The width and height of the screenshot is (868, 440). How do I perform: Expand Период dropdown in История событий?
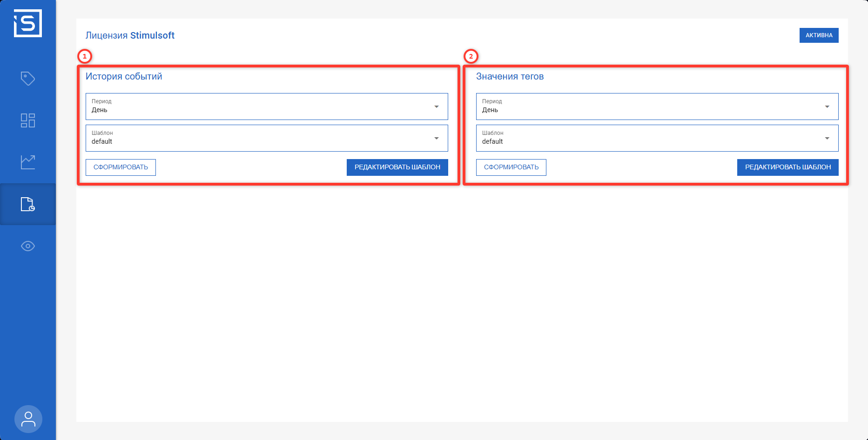(266, 107)
